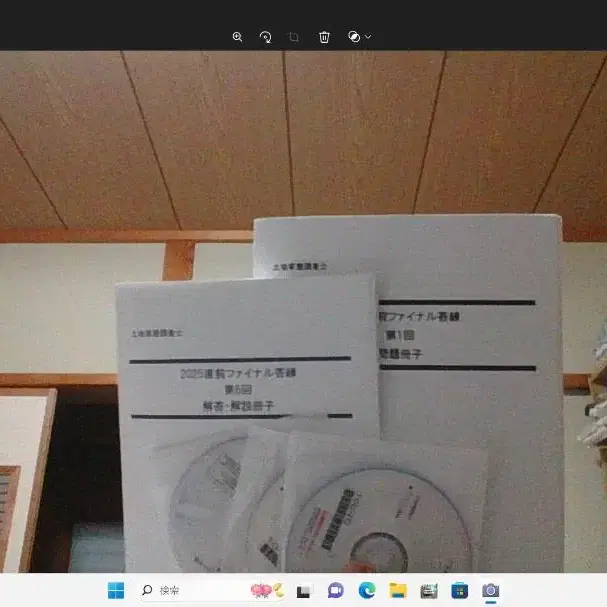
Task: Click the crop tool icon
Action: (x=294, y=37)
